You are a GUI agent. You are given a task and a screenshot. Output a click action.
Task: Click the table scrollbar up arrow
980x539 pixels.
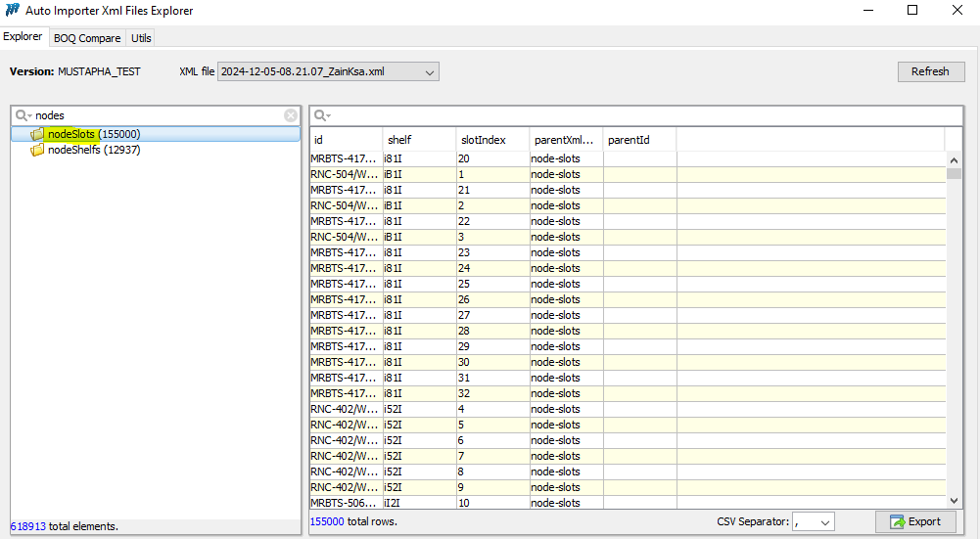click(x=954, y=160)
